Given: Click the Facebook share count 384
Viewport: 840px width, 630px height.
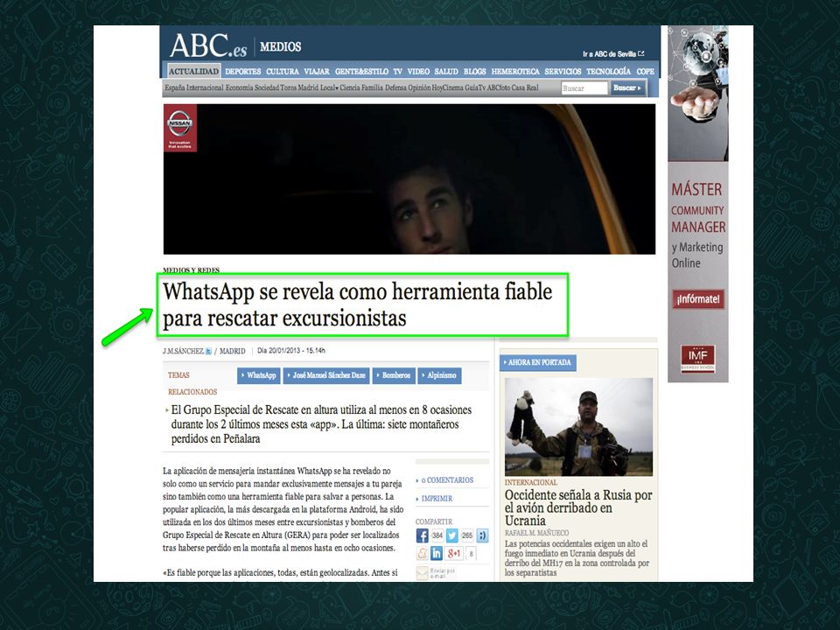Looking at the screenshot, I should [x=437, y=535].
